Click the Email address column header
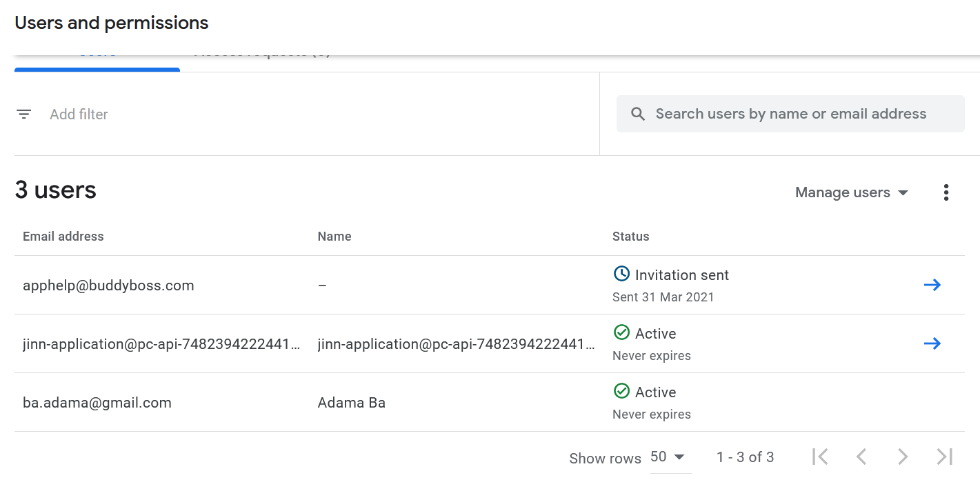The width and height of the screenshot is (980, 480). [63, 237]
